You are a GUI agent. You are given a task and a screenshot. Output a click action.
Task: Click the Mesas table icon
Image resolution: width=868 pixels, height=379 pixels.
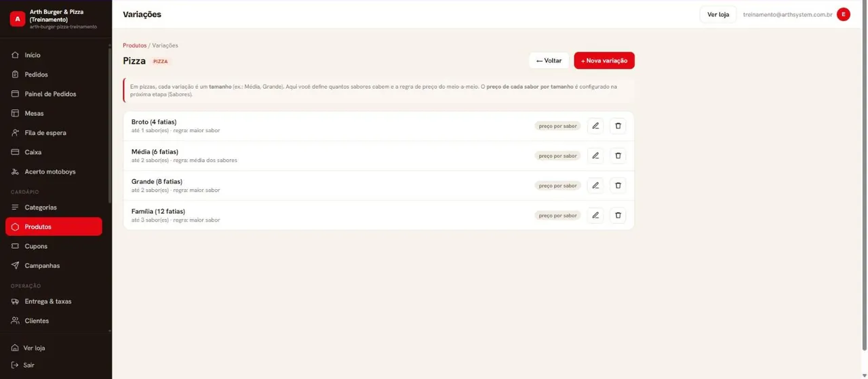point(15,113)
